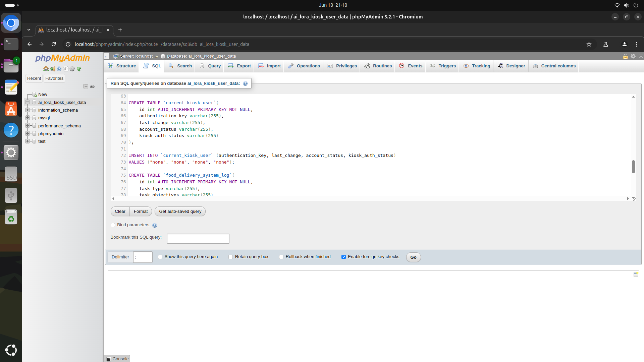
Task: Open Chromium labs flask icon
Action: [x=606, y=44]
